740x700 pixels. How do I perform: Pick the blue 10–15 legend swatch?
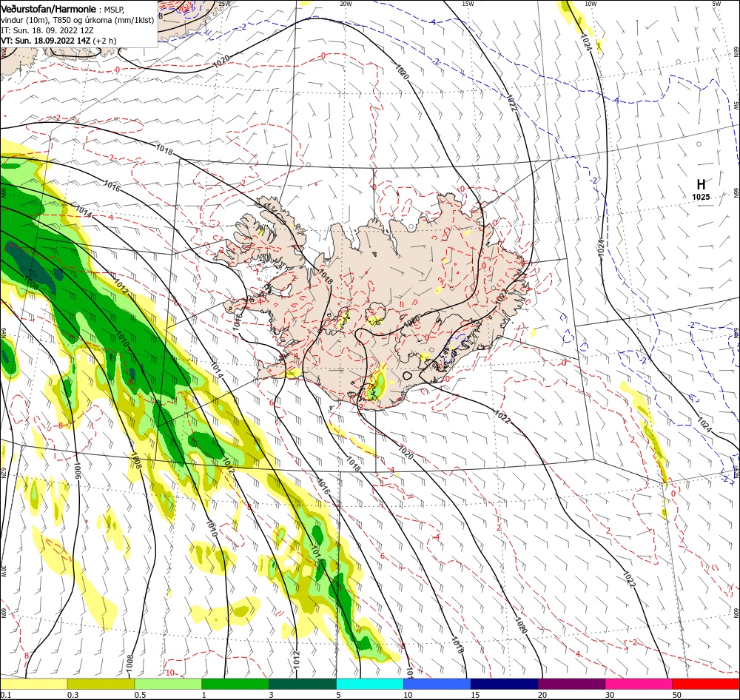(437, 684)
